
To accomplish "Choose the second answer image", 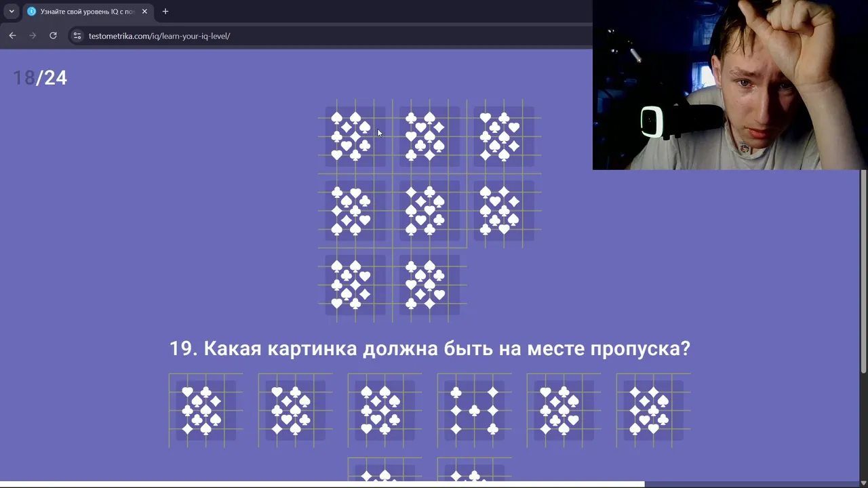I will pos(296,410).
